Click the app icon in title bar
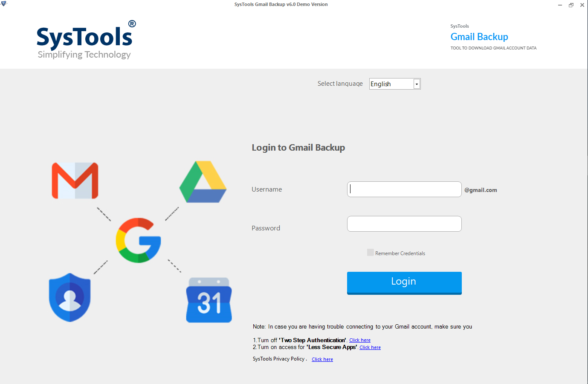This screenshot has height=384, width=588. (4, 4)
